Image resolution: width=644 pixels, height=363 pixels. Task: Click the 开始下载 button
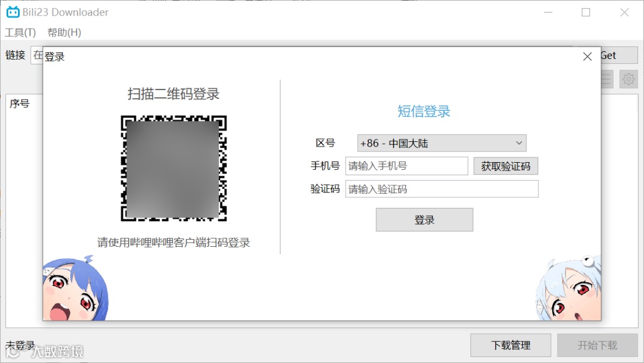[x=597, y=345]
